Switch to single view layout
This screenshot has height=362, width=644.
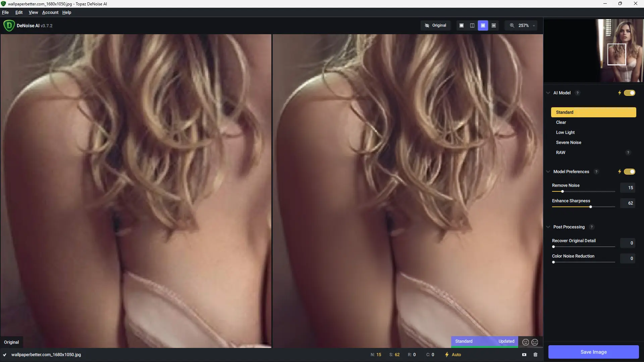[x=462, y=25]
